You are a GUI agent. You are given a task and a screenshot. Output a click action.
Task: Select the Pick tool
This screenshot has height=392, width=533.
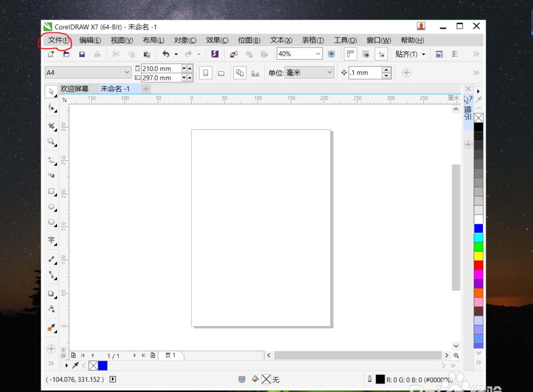tap(52, 92)
